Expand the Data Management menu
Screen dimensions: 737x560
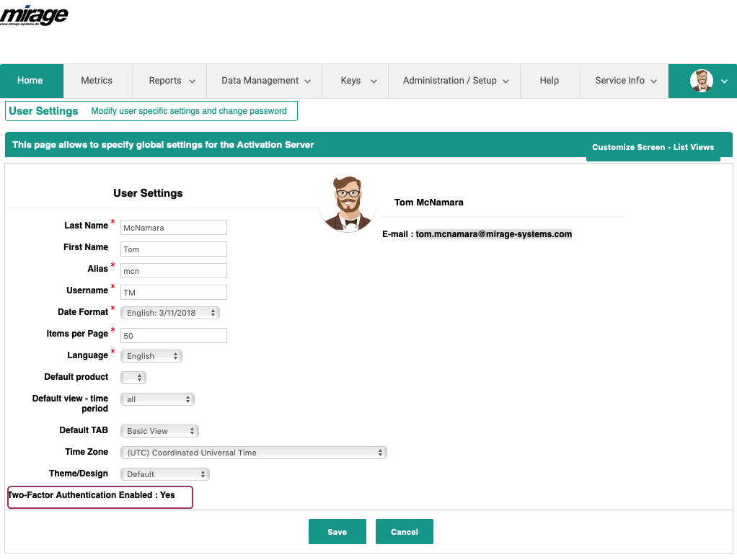point(265,81)
